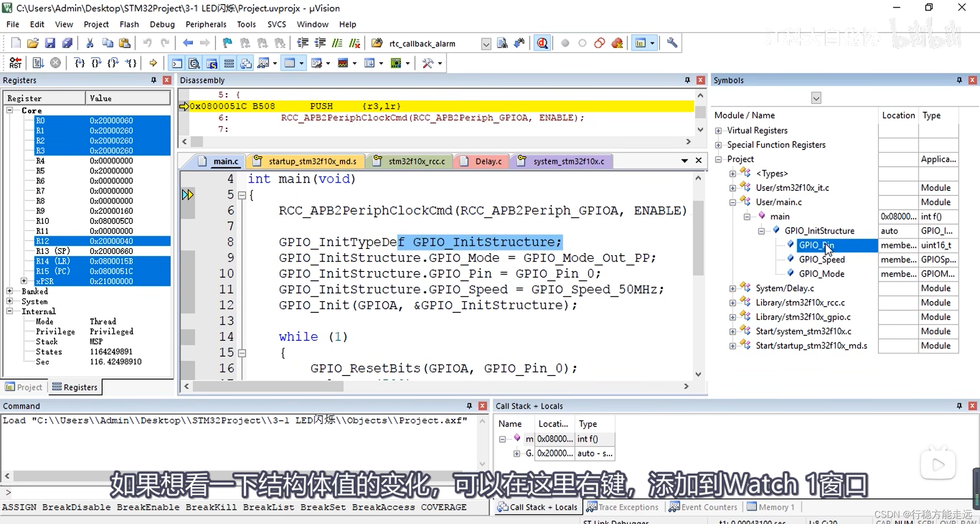Click the Disassembly horizontal scrollbar thumb
980x524 pixels.
pyautogui.click(x=197, y=141)
